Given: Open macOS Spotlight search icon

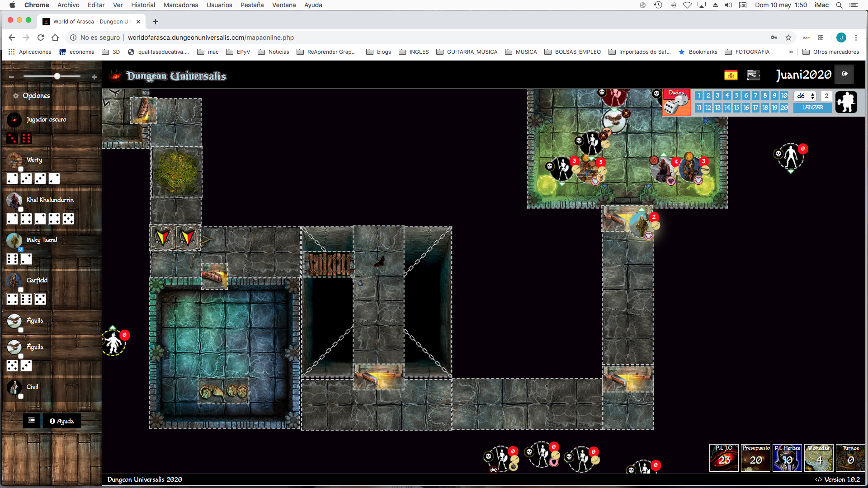Looking at the screenshot, I should [839, 5].
